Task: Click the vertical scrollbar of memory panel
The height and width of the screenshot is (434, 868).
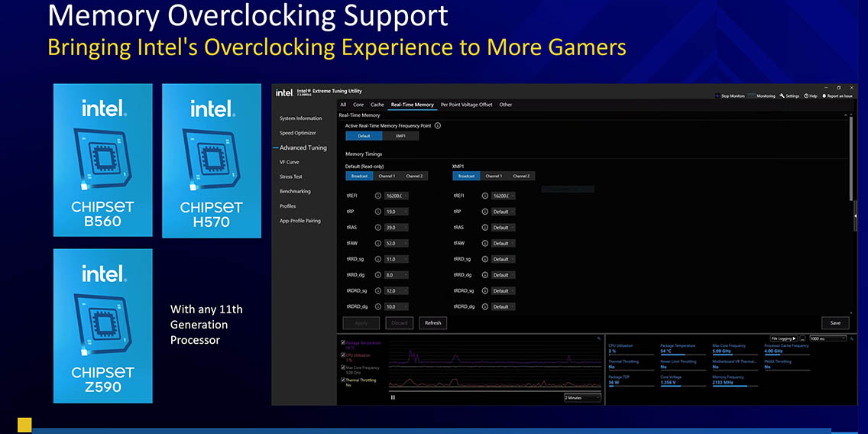Action: point(852,159)
